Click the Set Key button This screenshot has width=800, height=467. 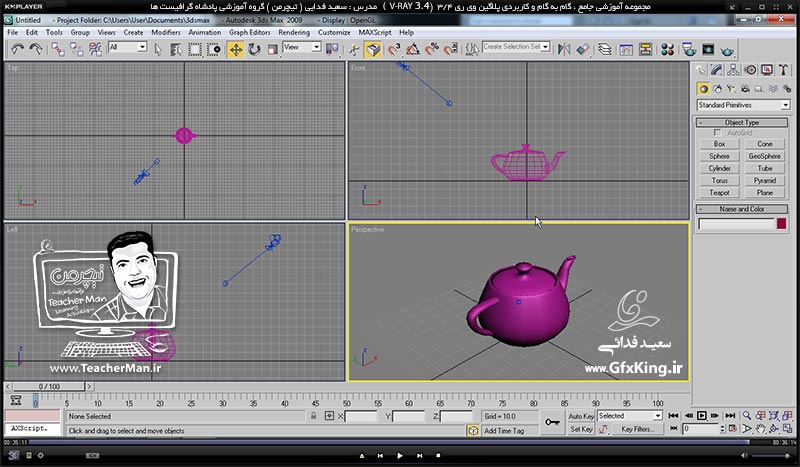581,429
